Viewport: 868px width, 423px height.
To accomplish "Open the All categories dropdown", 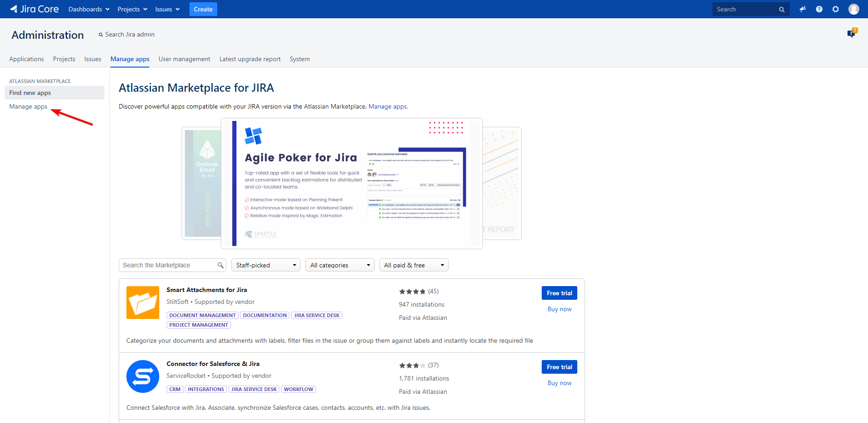I will tap(340, 265).
